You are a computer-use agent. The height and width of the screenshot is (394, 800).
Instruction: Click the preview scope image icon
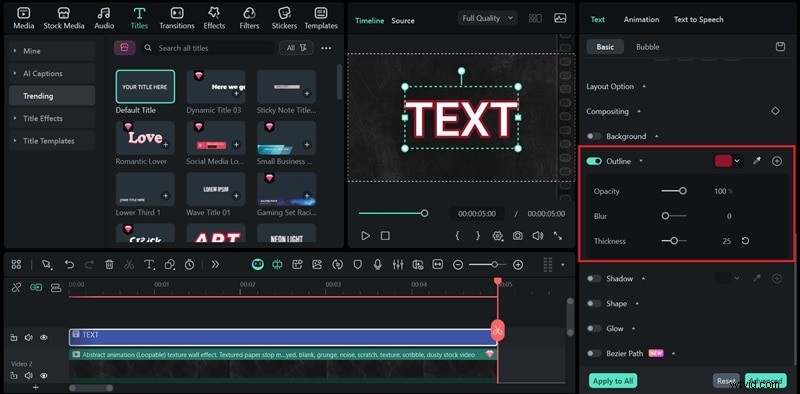pos(560,18)
